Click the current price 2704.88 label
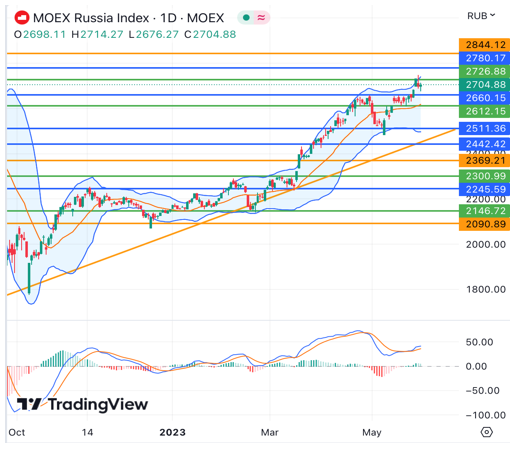513x451 pixels. [484, 85]
